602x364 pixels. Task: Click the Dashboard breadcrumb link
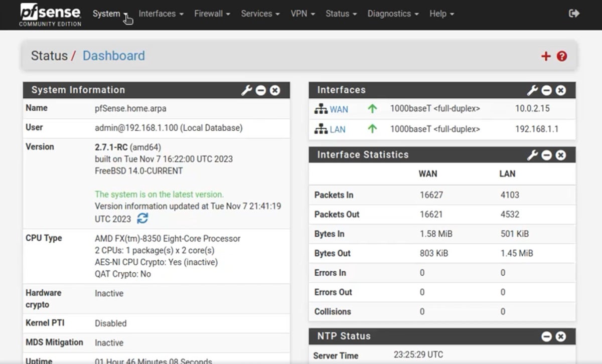pos(113,56)
